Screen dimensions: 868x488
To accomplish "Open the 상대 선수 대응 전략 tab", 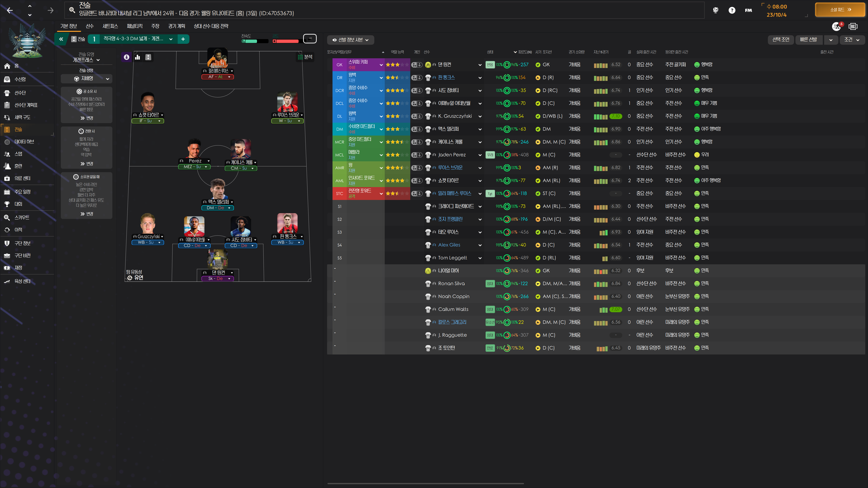I will tap(211, 26).
